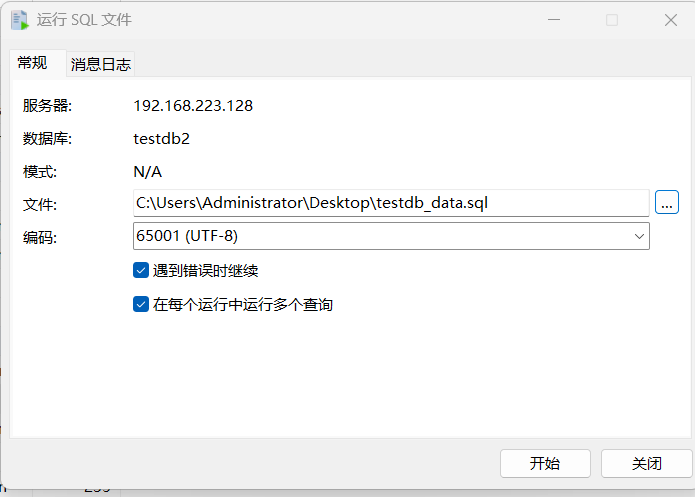Click the 关闭 button
The height and width of the screenshot is (497, 695).
click(x=647, y=464)
